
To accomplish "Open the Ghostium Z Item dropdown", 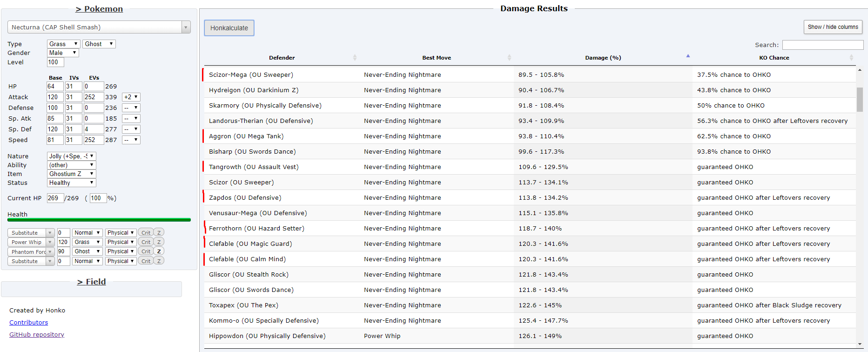I will (71, 174).
